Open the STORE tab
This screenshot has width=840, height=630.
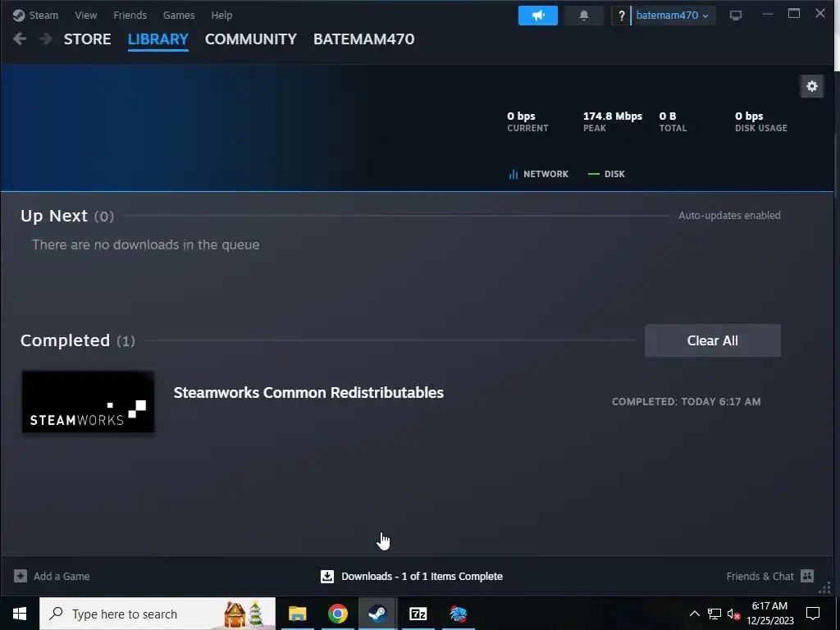(87, 39)
